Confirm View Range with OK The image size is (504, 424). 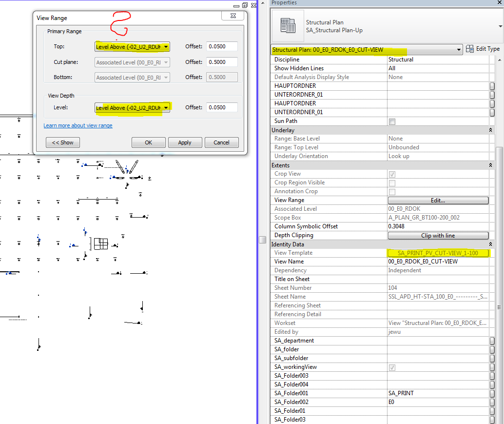(149, 142)
